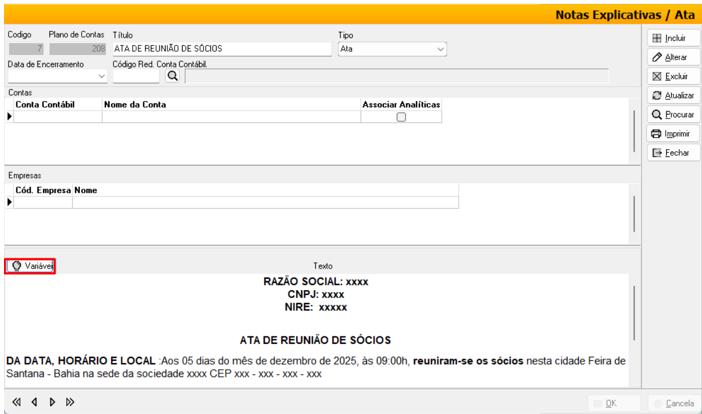Jump to last record arrow
The height and width of the screenshot is (414, 702).
point(70,402)
